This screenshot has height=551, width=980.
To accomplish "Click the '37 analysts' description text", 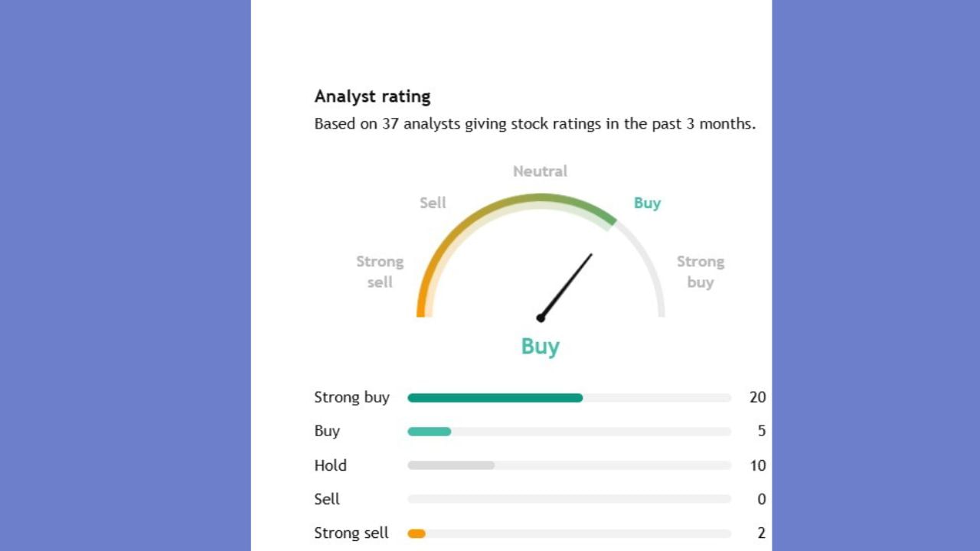I will pos(534,123).
